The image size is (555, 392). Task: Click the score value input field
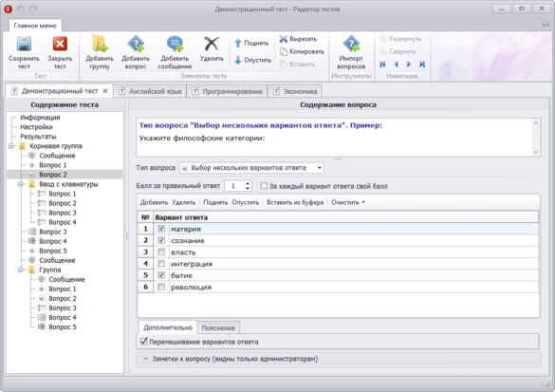click(x=233, y=186)
